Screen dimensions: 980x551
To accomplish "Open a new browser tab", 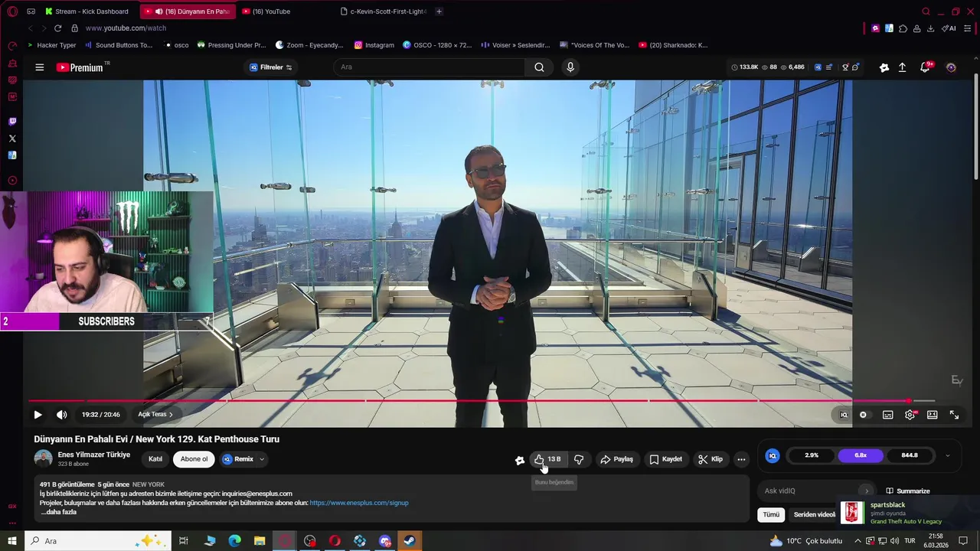I will (x=439, y=11).
